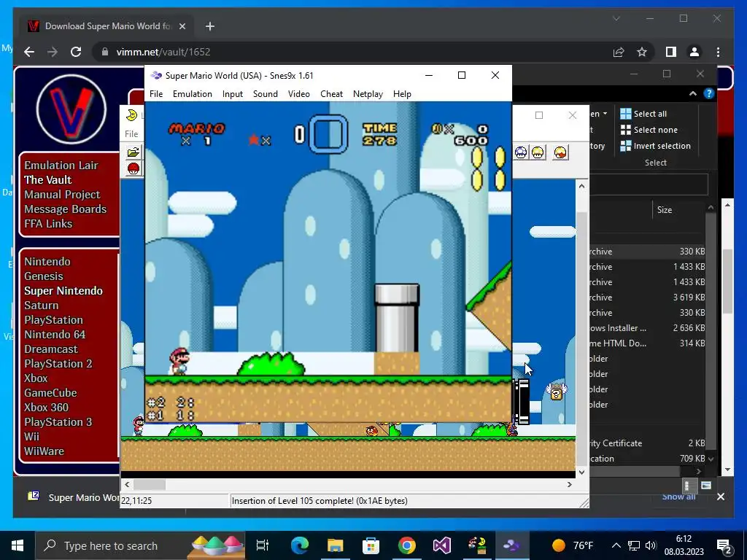Open the Cheat menu in Snes9x
The image size is (747, 560).
332,94
